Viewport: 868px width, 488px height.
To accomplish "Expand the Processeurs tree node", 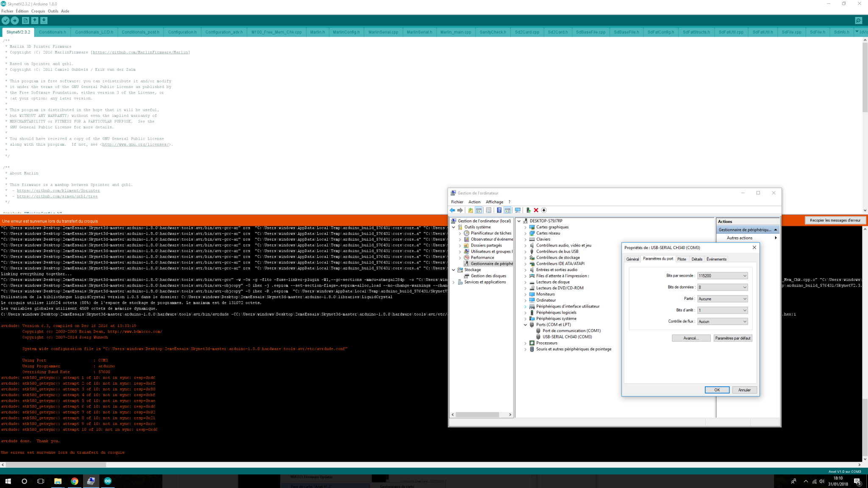I will 526,343.
